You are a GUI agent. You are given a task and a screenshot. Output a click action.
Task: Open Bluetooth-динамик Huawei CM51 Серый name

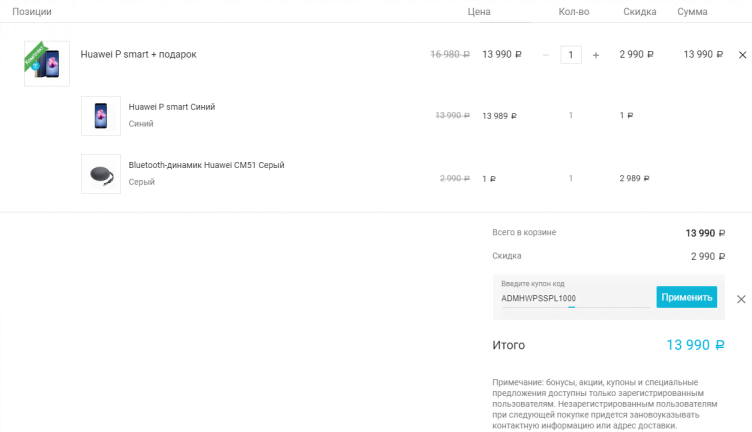[206, 165]
